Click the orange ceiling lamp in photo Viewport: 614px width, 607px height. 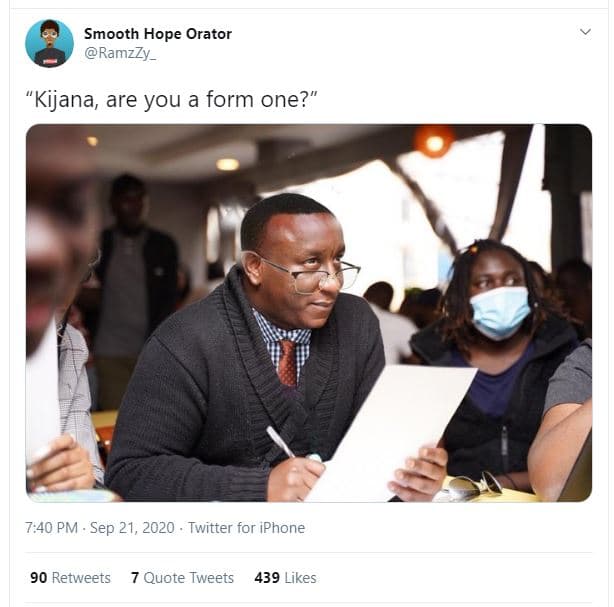coord(434,142)
